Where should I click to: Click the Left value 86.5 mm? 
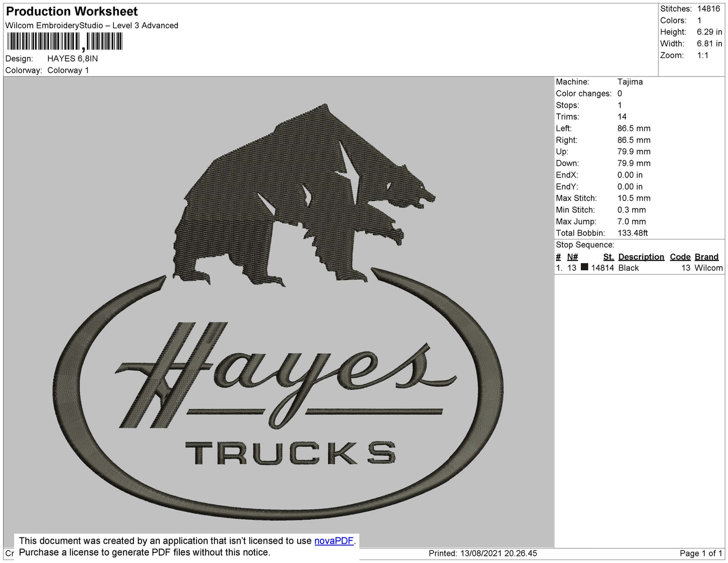pos(634,128)
